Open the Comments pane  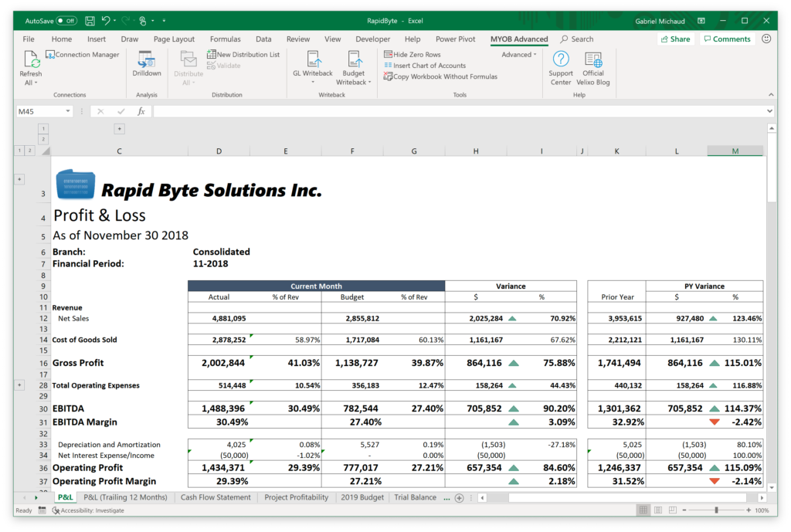coord(727,39)
